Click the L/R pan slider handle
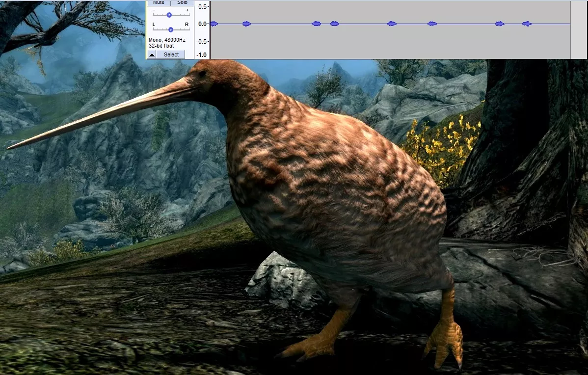Viewport: 588px width, 375px height. click(171, 29)
